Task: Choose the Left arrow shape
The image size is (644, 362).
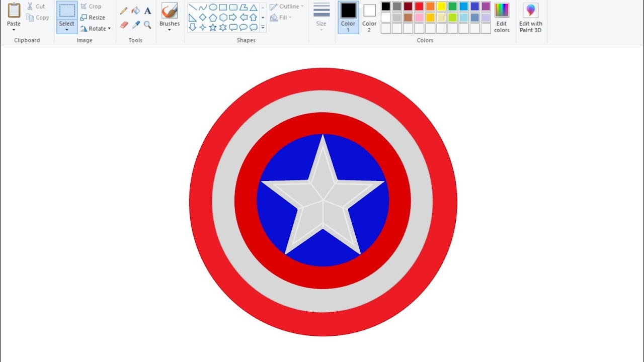Action: (x=243, y=17)
